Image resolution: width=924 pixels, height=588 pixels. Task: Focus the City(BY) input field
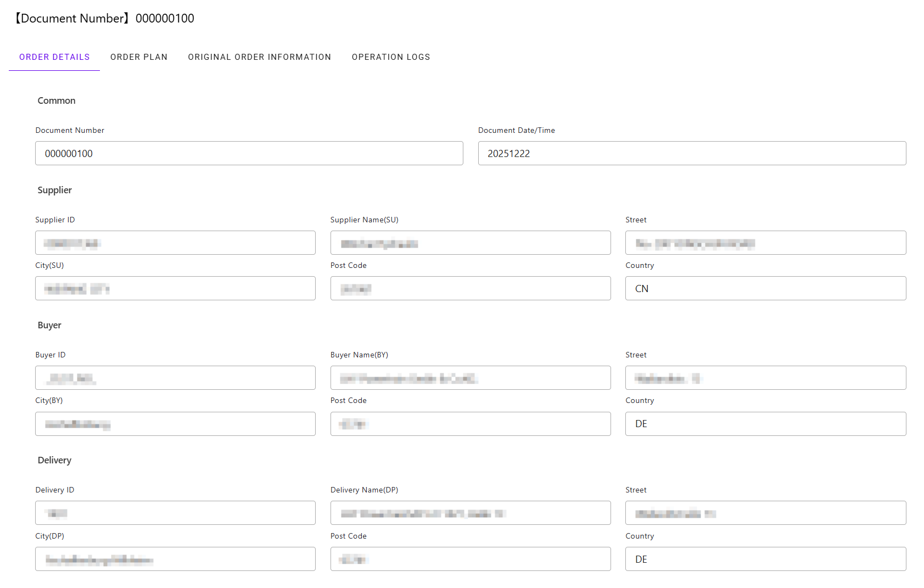point(175,424)
